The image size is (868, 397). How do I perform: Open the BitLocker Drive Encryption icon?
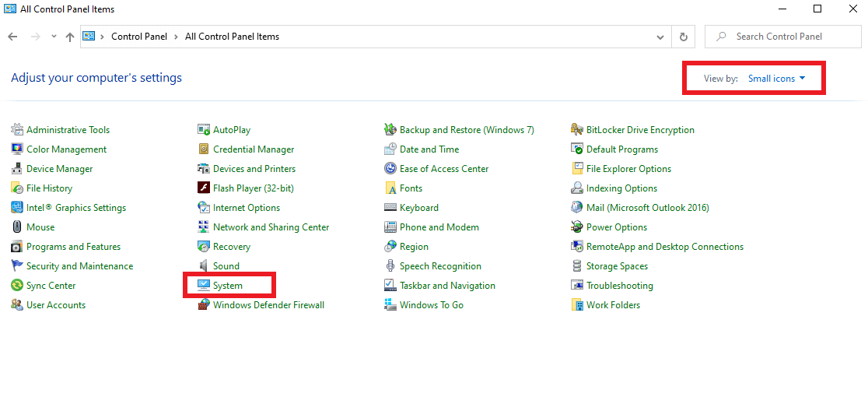coord(577,129)
